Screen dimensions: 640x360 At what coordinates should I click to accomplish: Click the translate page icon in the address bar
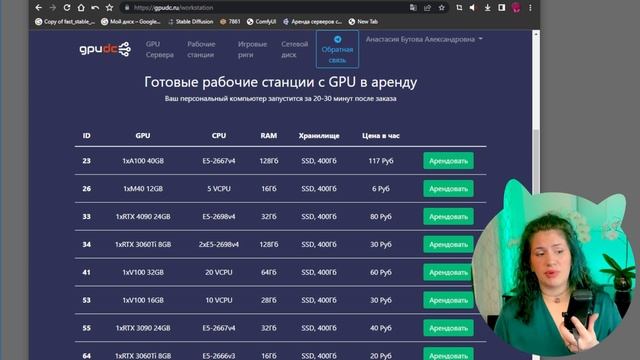413,8
